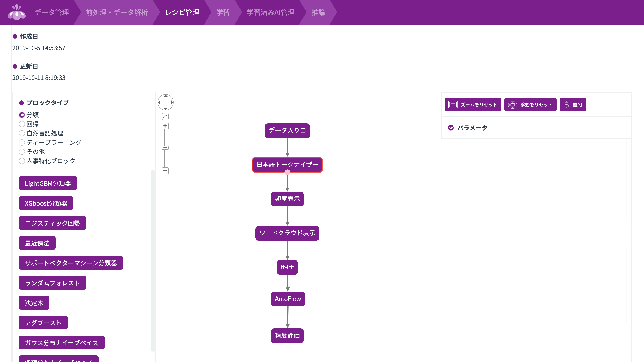Click the pink output port of 日本語トークナイザー
This screenshot has width=644, height=362.
point(287,172)
